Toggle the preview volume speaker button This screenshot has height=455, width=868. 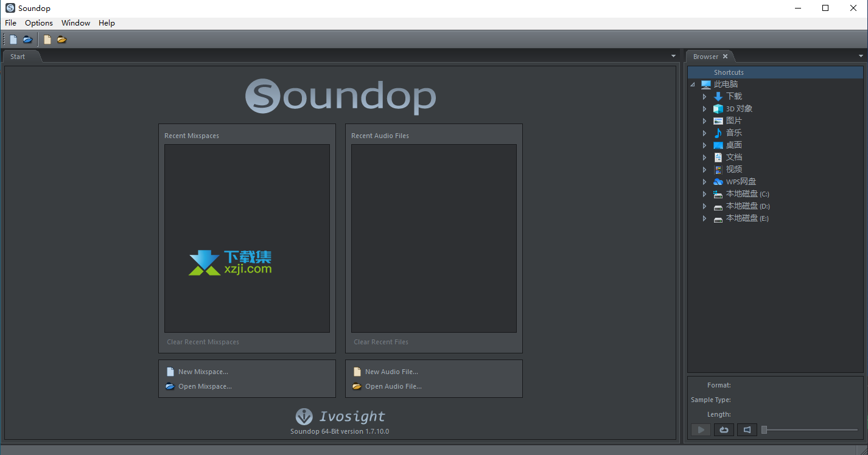coord(747,430)
